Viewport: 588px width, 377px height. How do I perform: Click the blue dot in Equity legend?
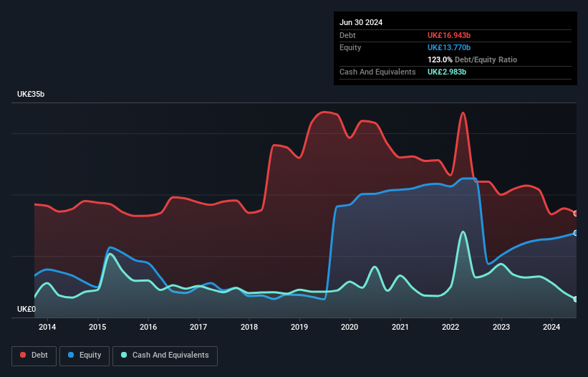[71, 355]
